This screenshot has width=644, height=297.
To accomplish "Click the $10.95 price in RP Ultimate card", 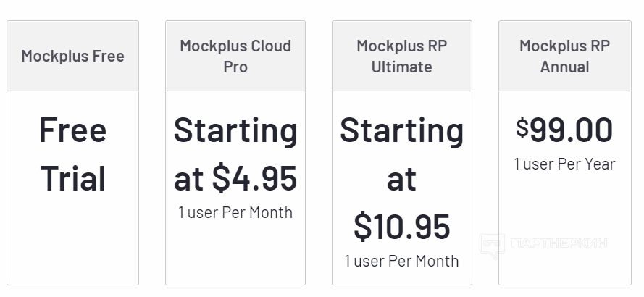I will coord(402,227).
